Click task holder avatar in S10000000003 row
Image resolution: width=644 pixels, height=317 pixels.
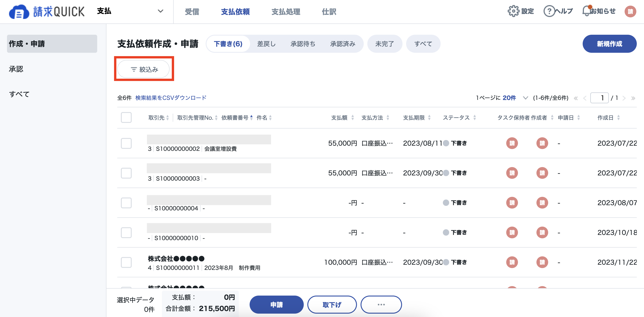coord(512,173)
